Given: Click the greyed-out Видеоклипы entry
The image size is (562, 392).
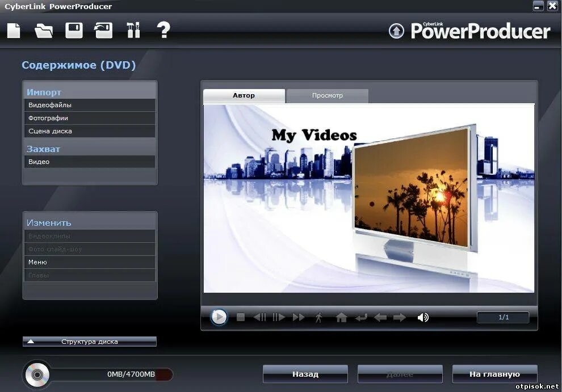Looking at the screenshot, I should 90,236.
